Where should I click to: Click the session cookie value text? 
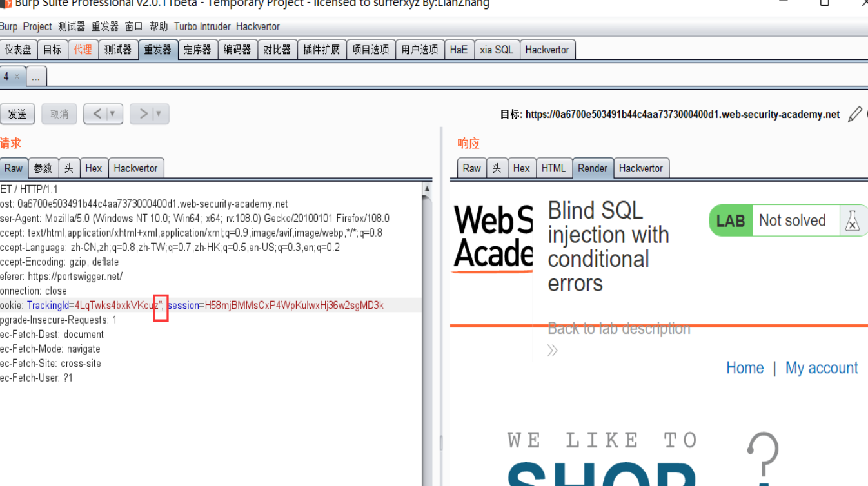294,305
